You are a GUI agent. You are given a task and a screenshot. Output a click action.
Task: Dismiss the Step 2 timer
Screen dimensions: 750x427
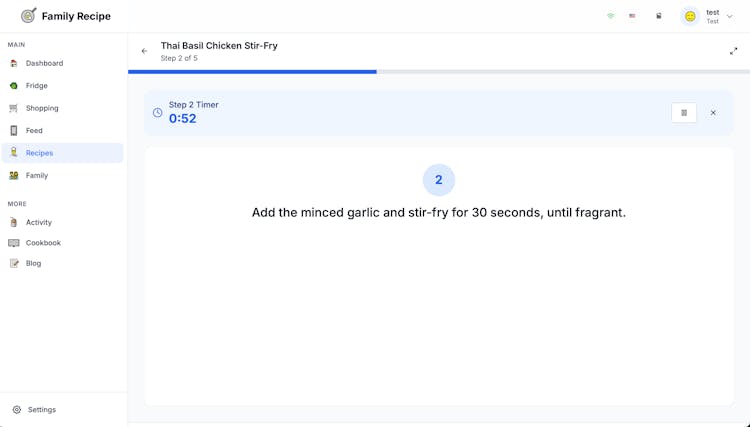(x=713, y=113)
